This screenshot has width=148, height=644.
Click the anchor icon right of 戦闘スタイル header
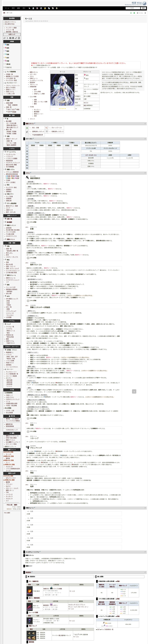(x=145, y=124)
